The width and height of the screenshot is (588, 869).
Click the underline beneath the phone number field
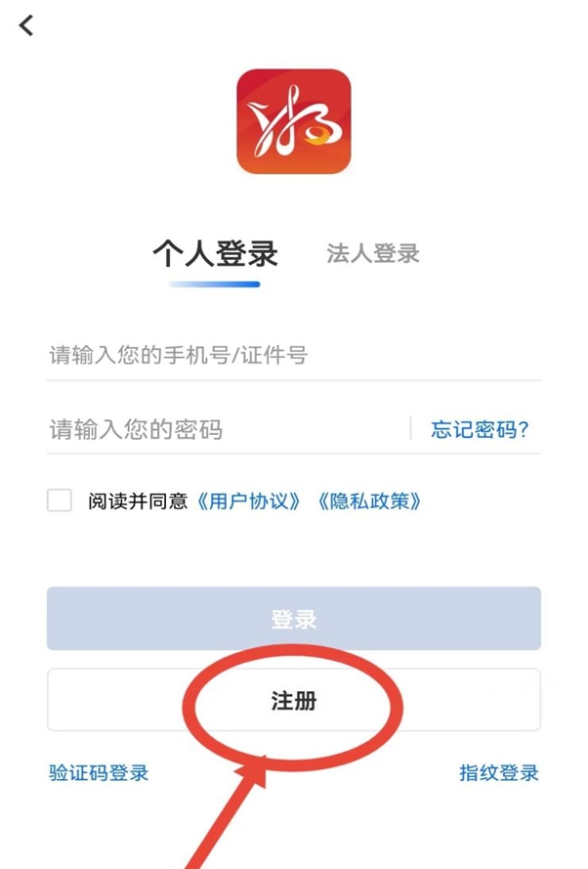pyautogui.click(x=293, y=380)
